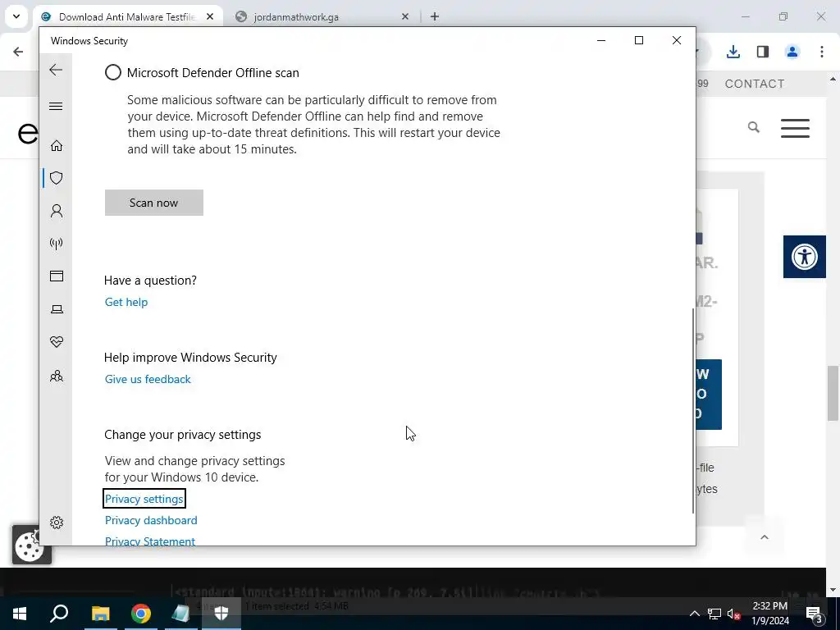Viewport: 840px width, 630px height.
Task: Open Windows Security taskbar shield icon
Action: click(x=221, y=614)
